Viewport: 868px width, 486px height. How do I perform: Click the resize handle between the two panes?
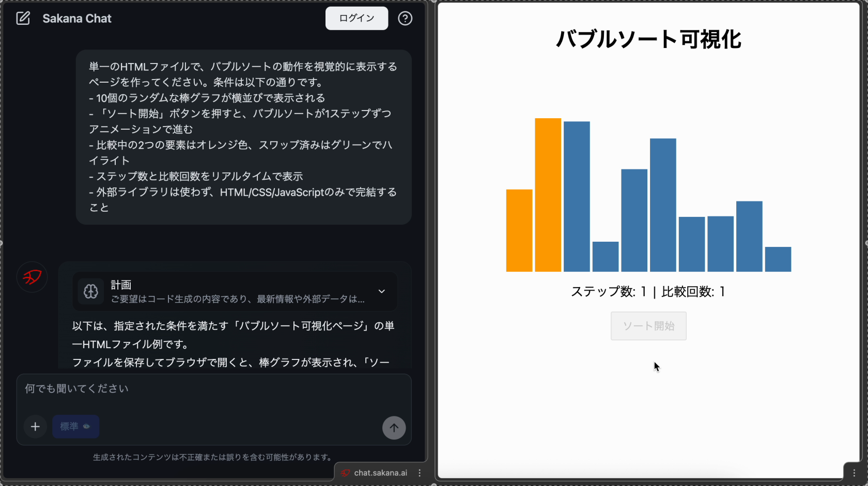(432, 243)
